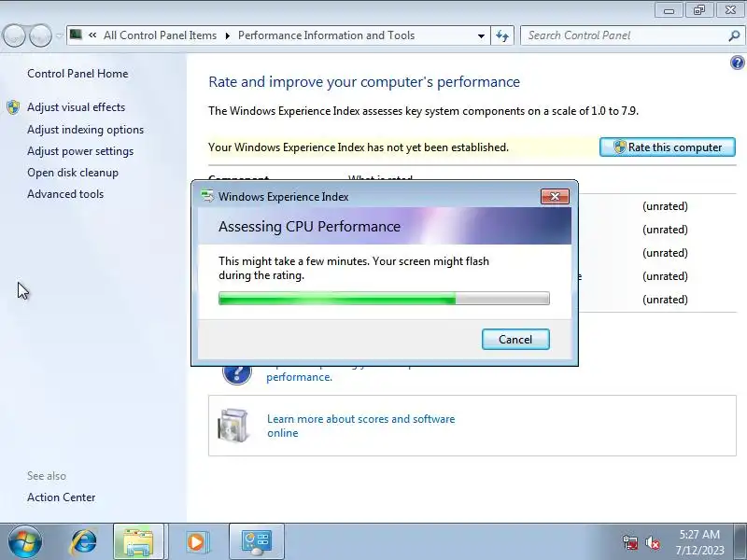Open Control Panel Home link
This screenshot has height=560, width=747.
click(78, 74)
